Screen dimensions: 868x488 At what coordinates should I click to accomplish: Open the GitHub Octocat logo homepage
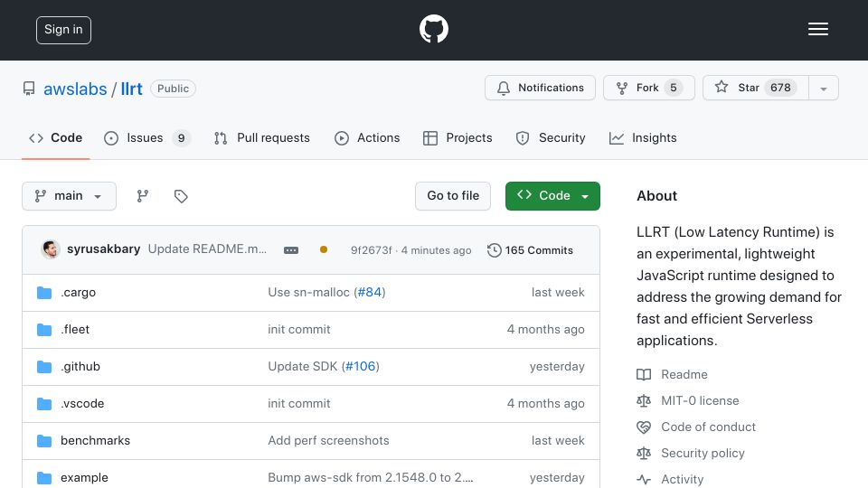433,29
